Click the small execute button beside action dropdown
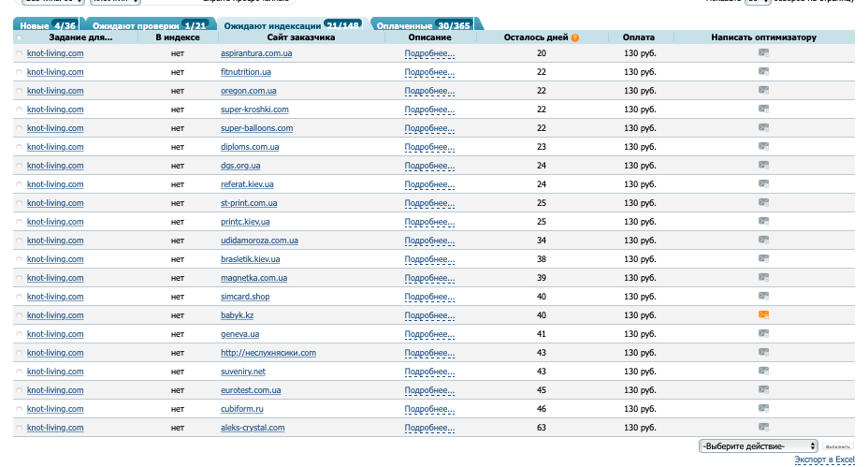The image size is (868, 467). click(837, 446)
